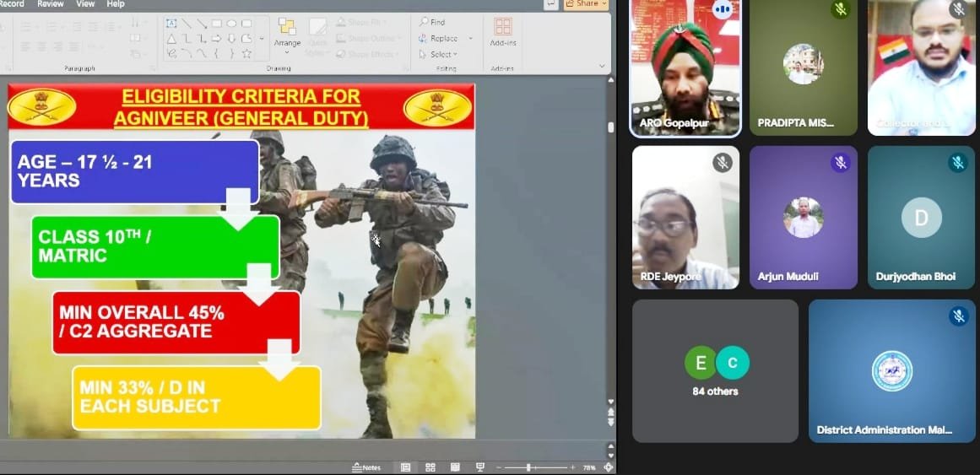Select the star shape in shapes gallery

(x=246, y=53)
